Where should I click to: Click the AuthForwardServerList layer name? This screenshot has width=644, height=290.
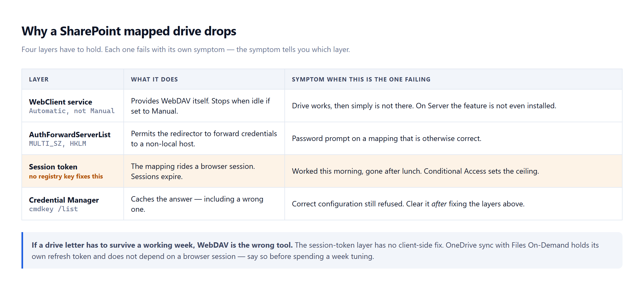point(69,135)
